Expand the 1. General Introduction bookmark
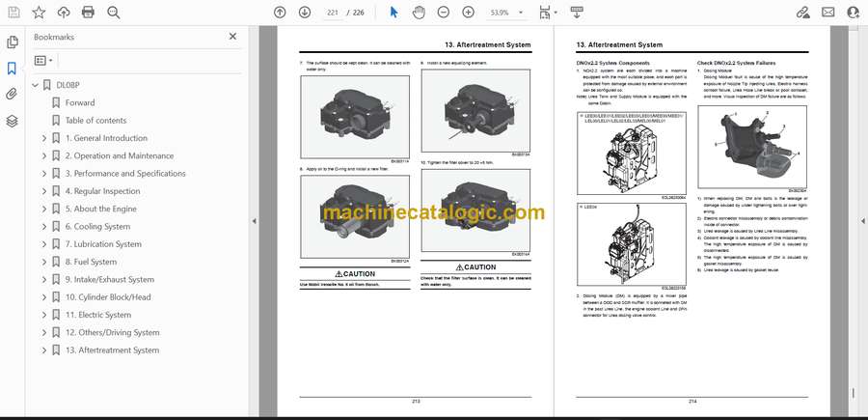The height and width of the screenshot is (420, 868). 44,138
